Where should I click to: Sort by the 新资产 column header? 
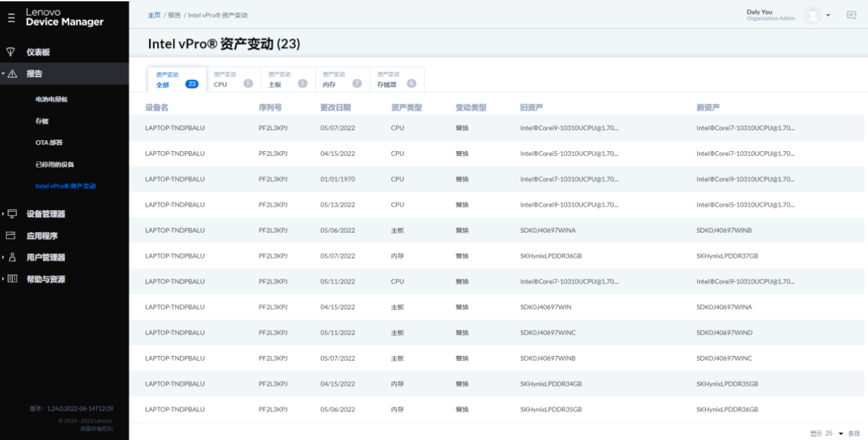coord(708,107)
